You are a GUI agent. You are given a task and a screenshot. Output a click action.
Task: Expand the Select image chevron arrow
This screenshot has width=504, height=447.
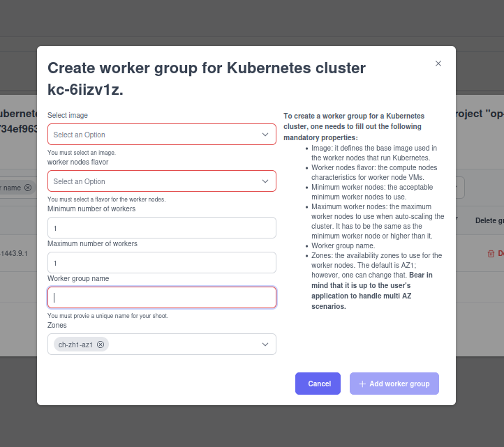tap(265, 135)
